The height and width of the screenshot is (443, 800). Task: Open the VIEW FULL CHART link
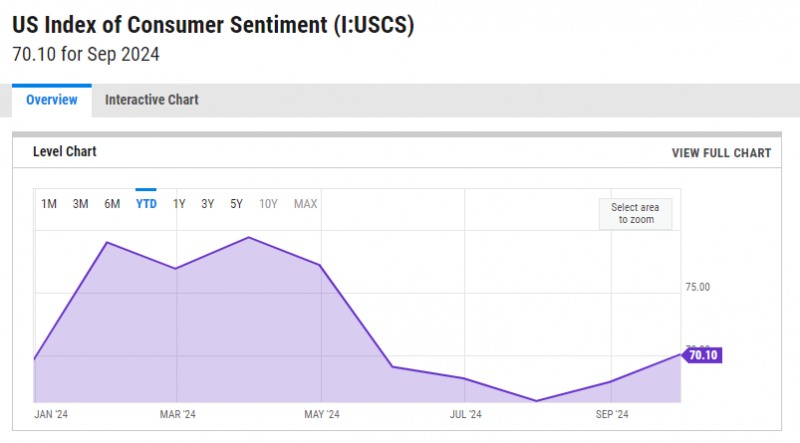point(721,153)
